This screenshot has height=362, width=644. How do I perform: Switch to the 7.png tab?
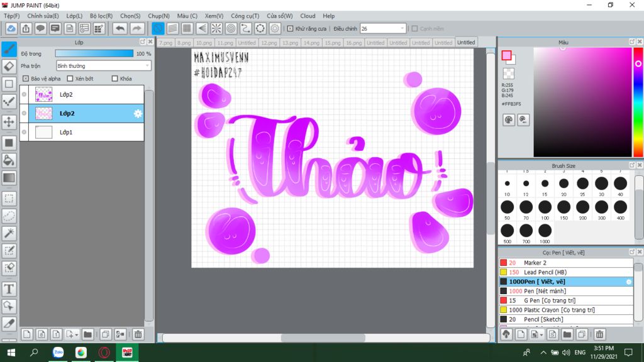(166, 43)
